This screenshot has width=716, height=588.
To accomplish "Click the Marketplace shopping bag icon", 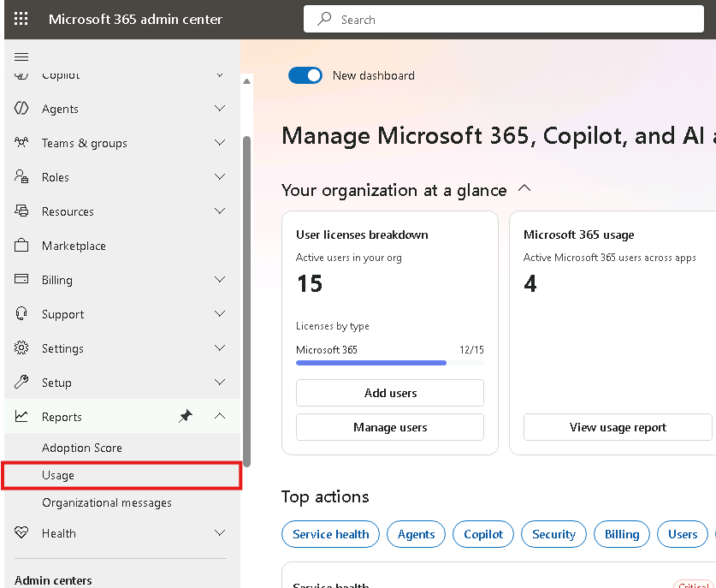I will pyautogui.click(x=21, y=246).
